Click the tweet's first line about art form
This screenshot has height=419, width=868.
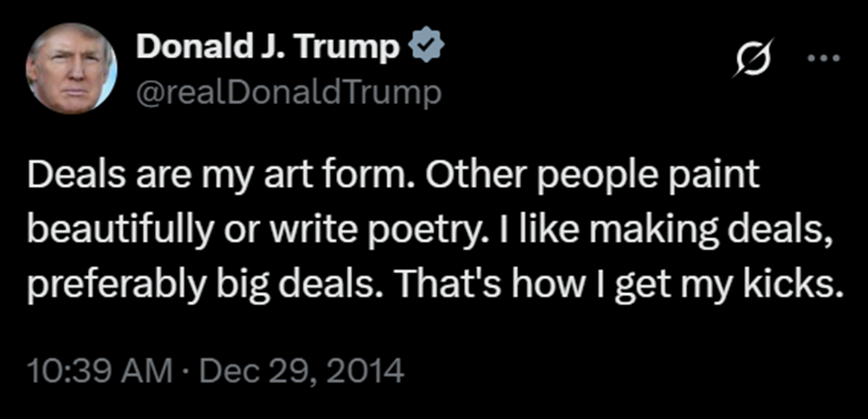pos(393,176)
